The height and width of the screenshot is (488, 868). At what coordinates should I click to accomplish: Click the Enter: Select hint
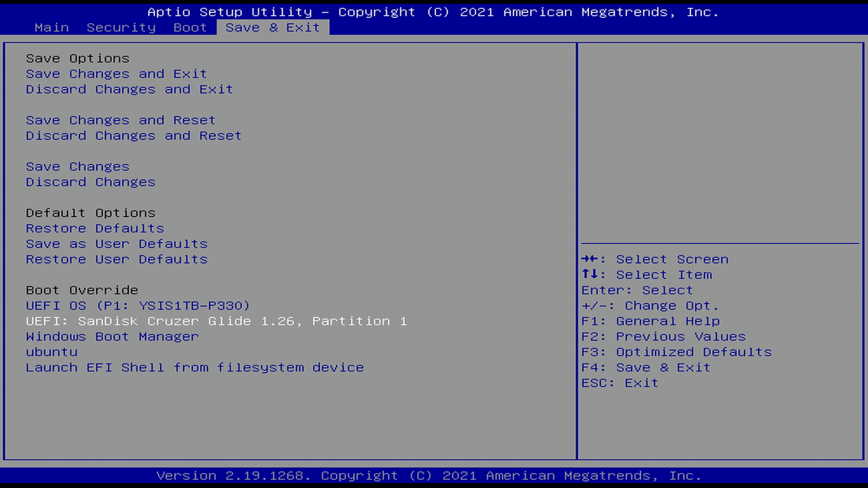pos(637,290)
